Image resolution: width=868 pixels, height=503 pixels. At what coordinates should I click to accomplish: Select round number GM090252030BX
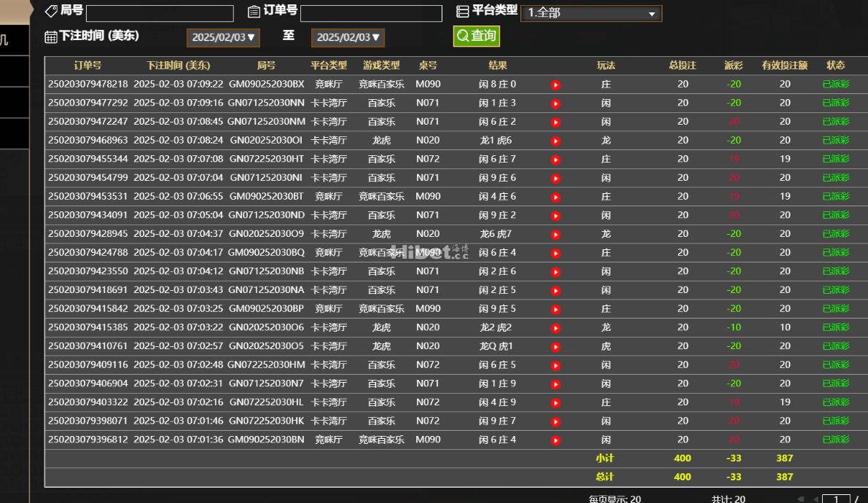[x=266, y=85]
